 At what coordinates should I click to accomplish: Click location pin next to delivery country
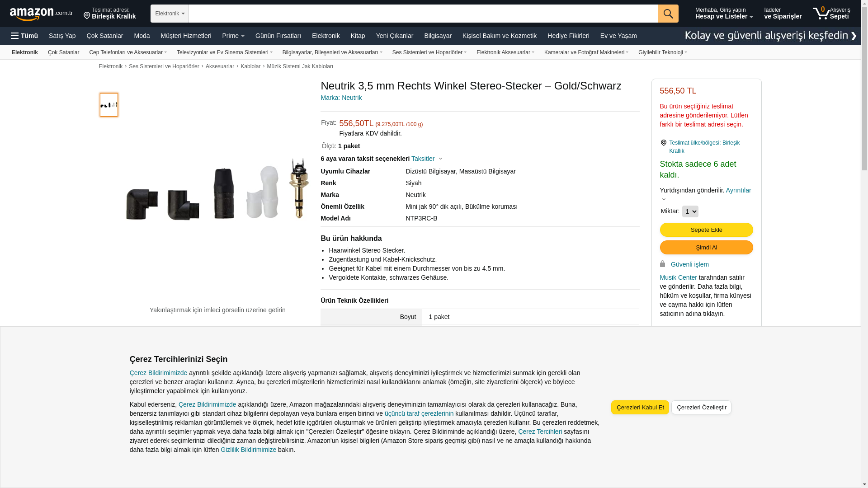click(x=663, y=143)
